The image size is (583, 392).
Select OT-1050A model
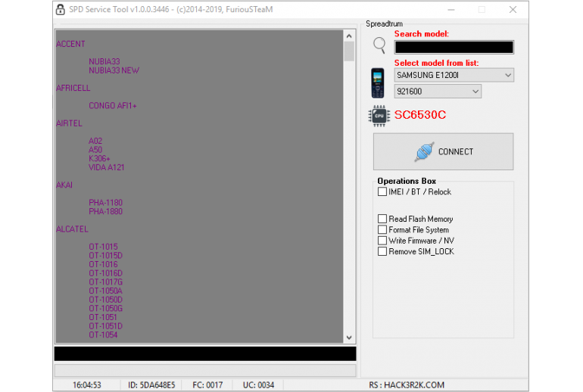tap(105, 291)
